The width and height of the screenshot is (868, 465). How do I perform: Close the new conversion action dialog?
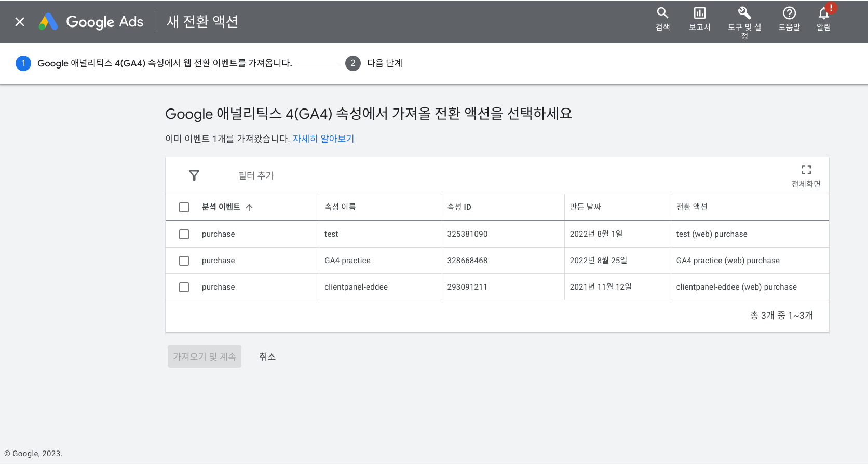click(20, 22)
